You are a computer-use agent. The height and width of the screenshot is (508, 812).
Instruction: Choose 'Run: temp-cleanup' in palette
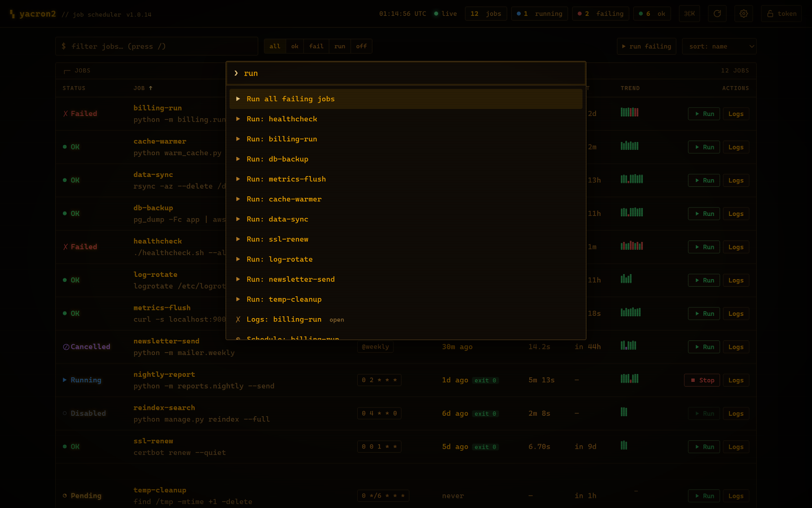pos(406,299)
